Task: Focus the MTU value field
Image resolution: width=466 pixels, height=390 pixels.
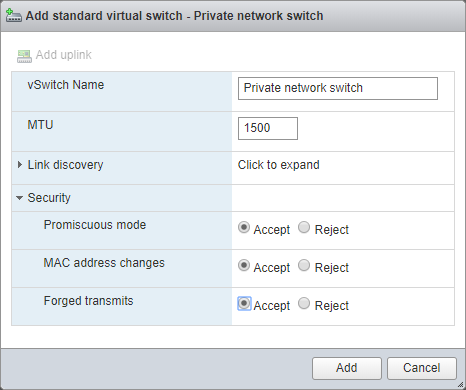Action: (268, 128)
